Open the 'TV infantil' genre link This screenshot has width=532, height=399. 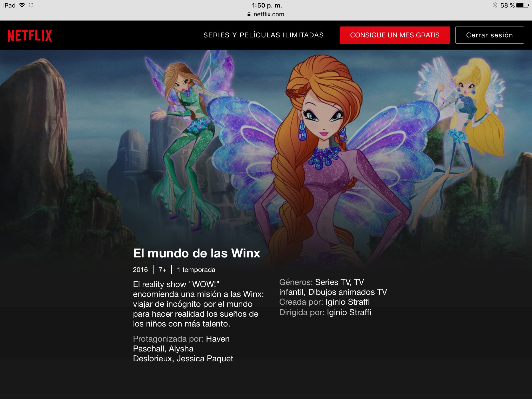click(x=291, y=292)
